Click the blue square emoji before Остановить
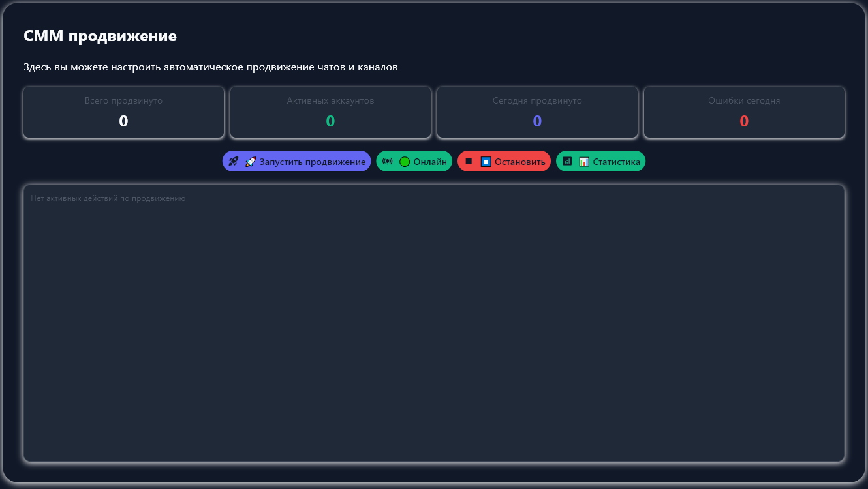868x489 pixels. pos(486,162)
